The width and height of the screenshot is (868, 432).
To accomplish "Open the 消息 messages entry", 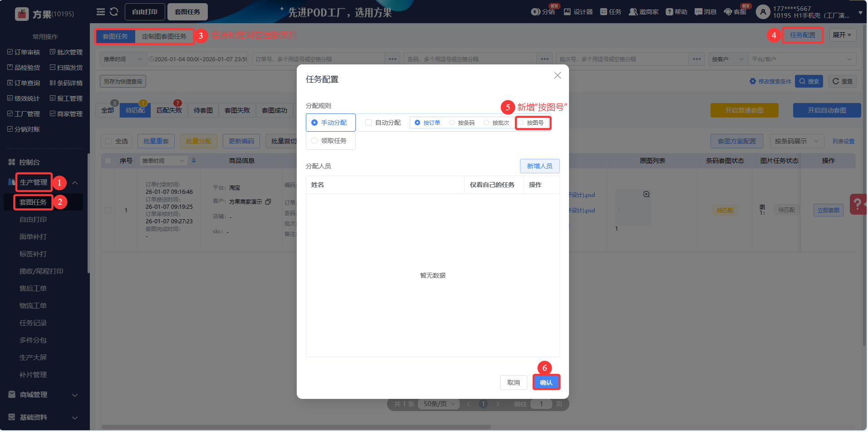I will pos(706,12).
